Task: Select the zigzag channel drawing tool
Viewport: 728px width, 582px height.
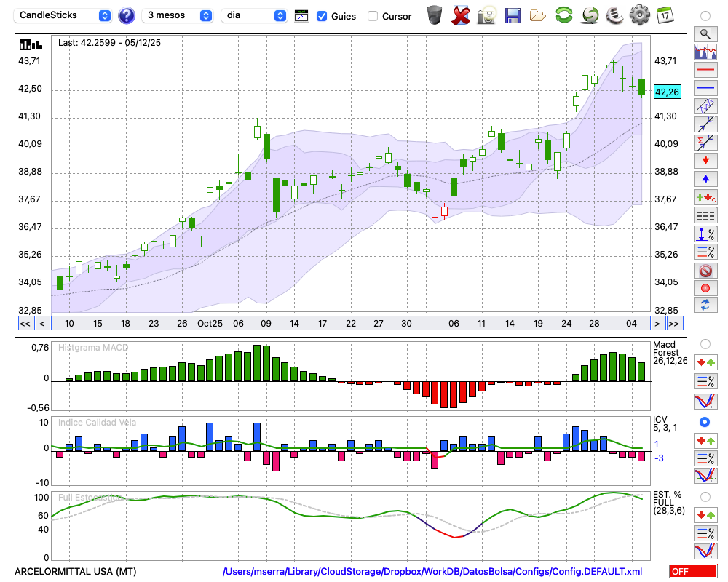Action: pos(705,105)
